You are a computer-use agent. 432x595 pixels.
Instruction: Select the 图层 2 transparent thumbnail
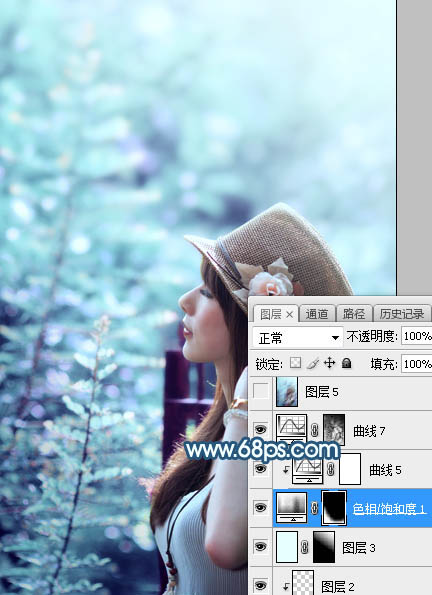click(x=303, y=583)
